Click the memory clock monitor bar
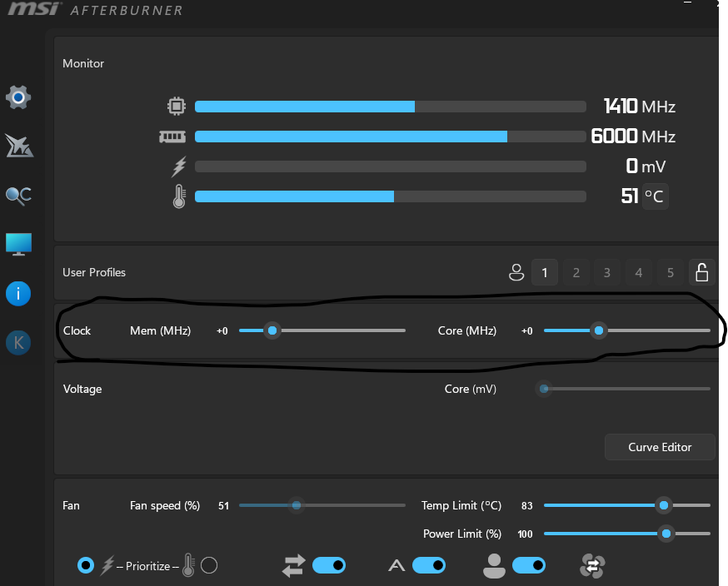 coord(391,137)
